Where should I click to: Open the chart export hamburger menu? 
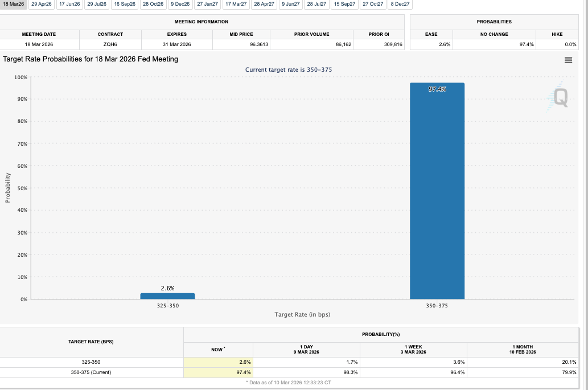(568, 60)
